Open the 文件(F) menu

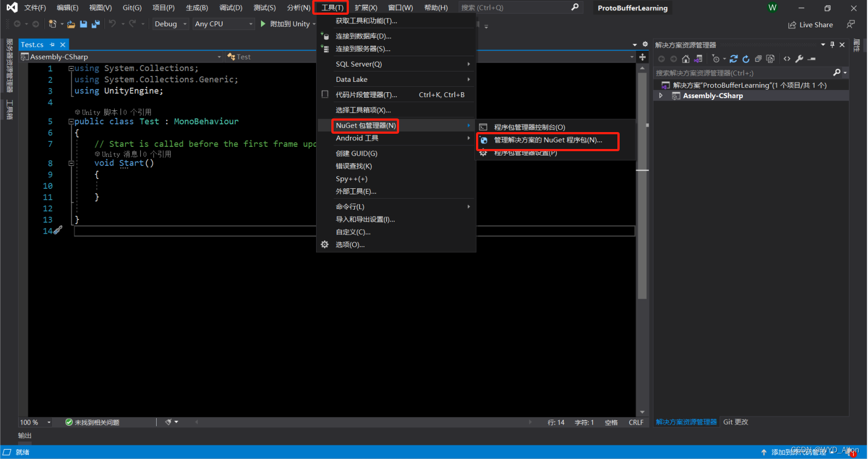click(35, 8)
